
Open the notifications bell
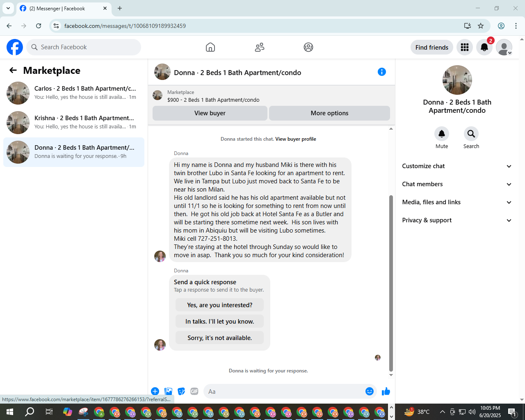[x=484, y=47]
